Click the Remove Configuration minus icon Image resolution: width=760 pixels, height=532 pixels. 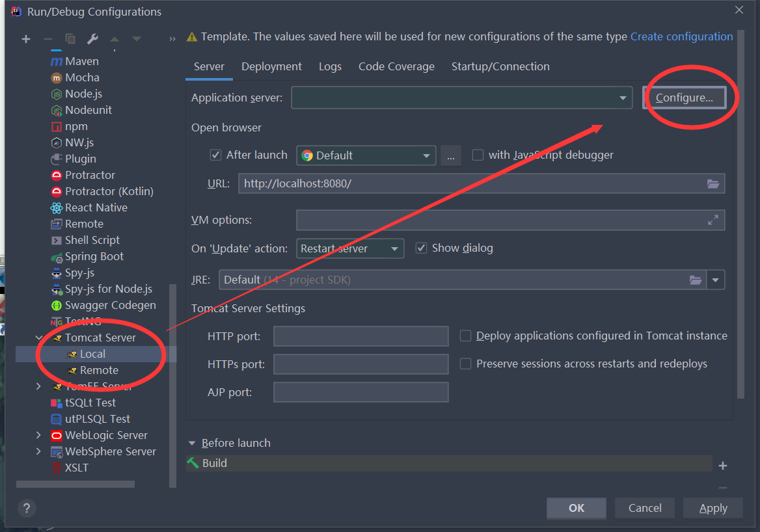pyautogui.click(x=48, y=39)
